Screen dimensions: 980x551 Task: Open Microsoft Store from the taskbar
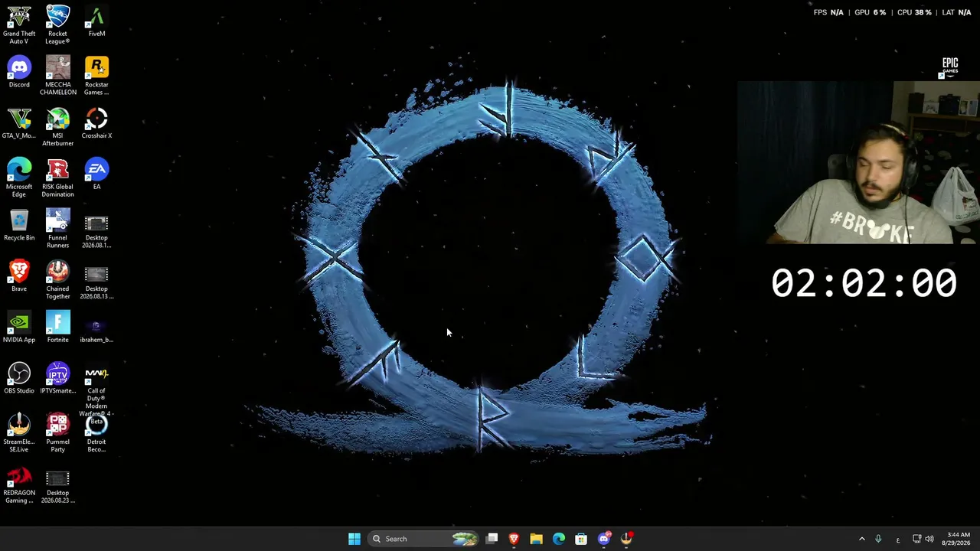click(x=581, y=539)
